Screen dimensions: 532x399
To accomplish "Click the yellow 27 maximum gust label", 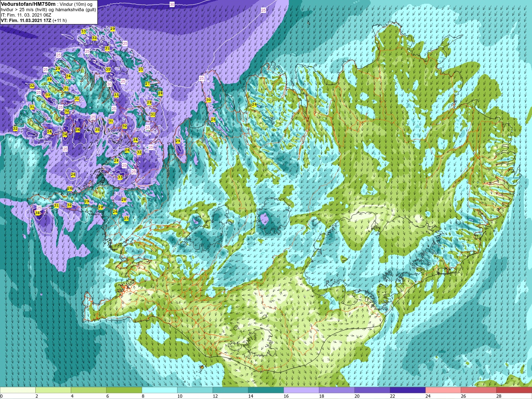I will click(x=147, y=84).
